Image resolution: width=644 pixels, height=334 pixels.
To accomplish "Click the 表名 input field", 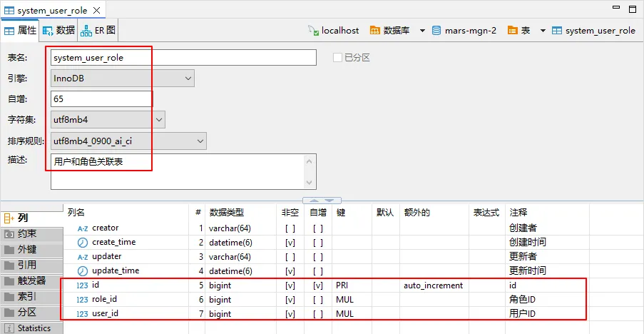I will point(183,58).
